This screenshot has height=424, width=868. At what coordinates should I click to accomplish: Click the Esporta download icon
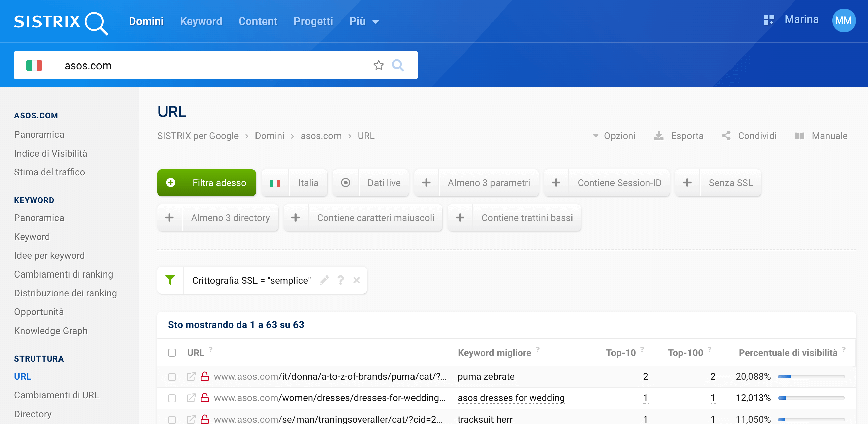[x=659, y=136]
